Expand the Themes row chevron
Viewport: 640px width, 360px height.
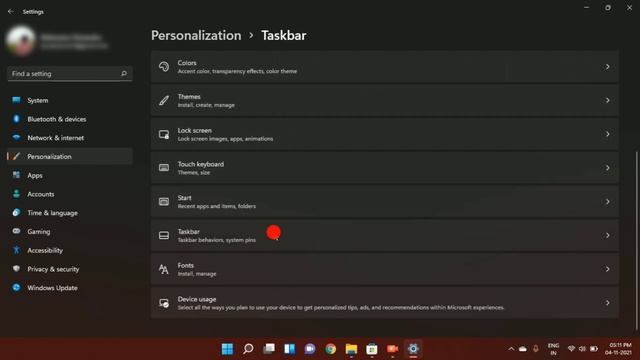[x=607, y=100]
